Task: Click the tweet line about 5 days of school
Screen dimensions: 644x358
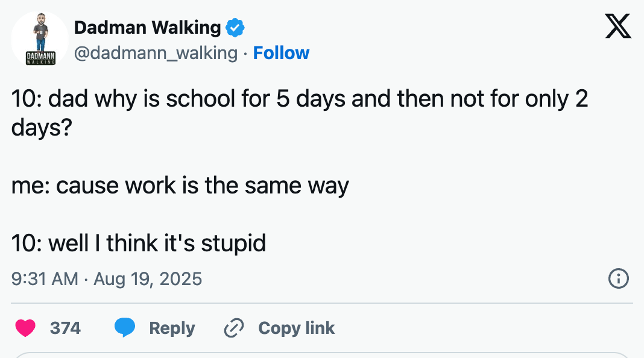Action: pyautogui.click(x=299, y=99)
